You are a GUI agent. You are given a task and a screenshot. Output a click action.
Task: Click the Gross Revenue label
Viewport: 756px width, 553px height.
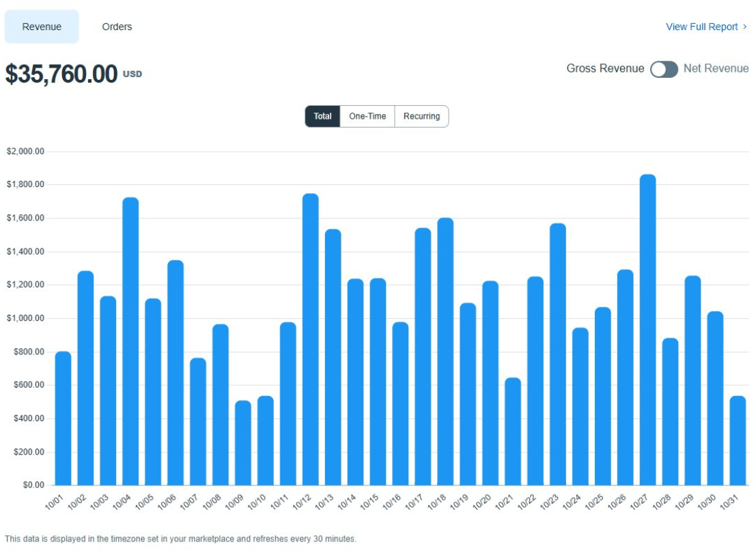click(x=605, y=68)
